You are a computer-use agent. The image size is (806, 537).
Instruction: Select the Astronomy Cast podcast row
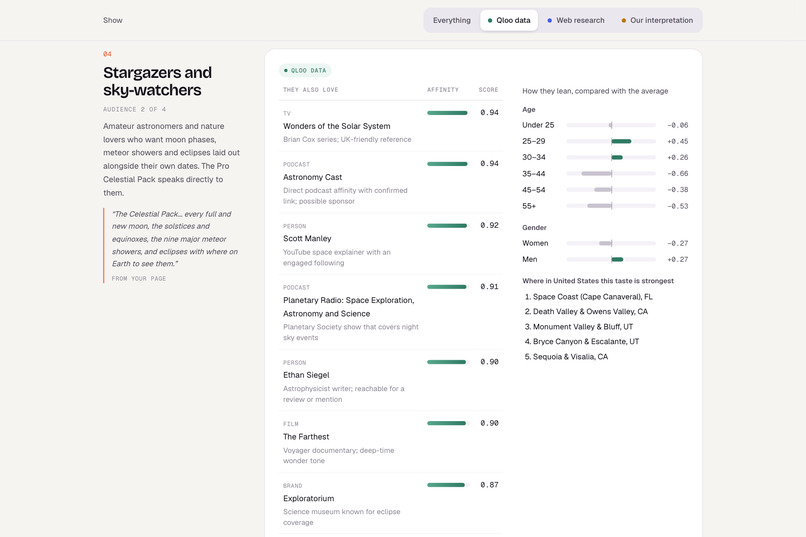pos(391,182)
